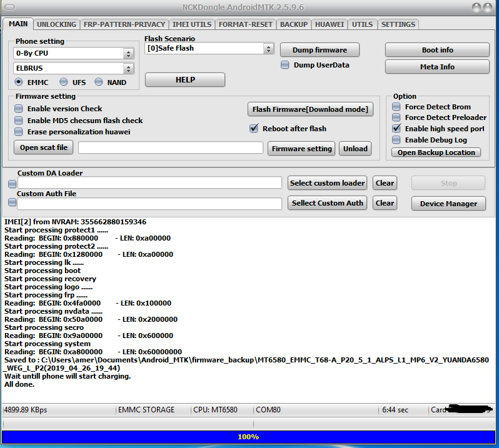499x448 pixels.
Task: Select the UFS storage radio button
Action: pyautogui.click(x=64, y=82)
